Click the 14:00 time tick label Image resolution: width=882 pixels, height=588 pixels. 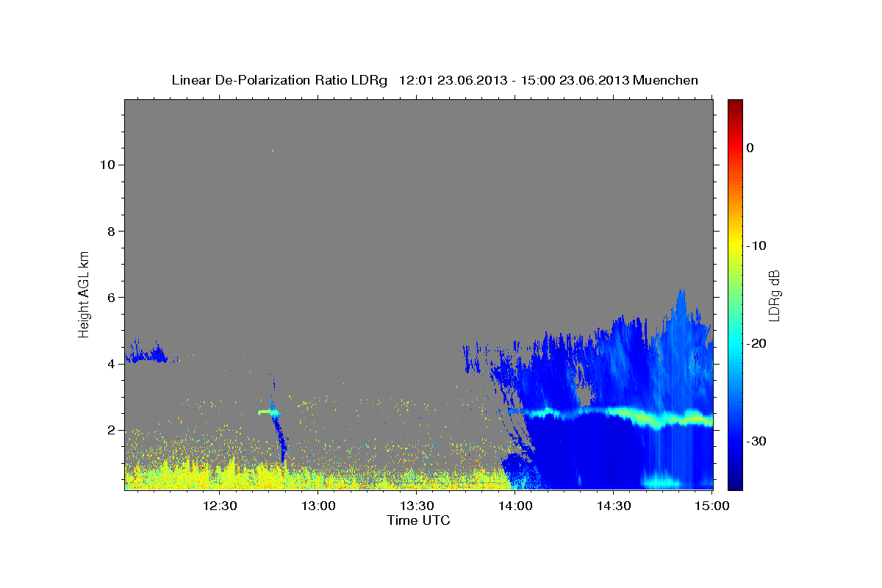pos(515,506)
